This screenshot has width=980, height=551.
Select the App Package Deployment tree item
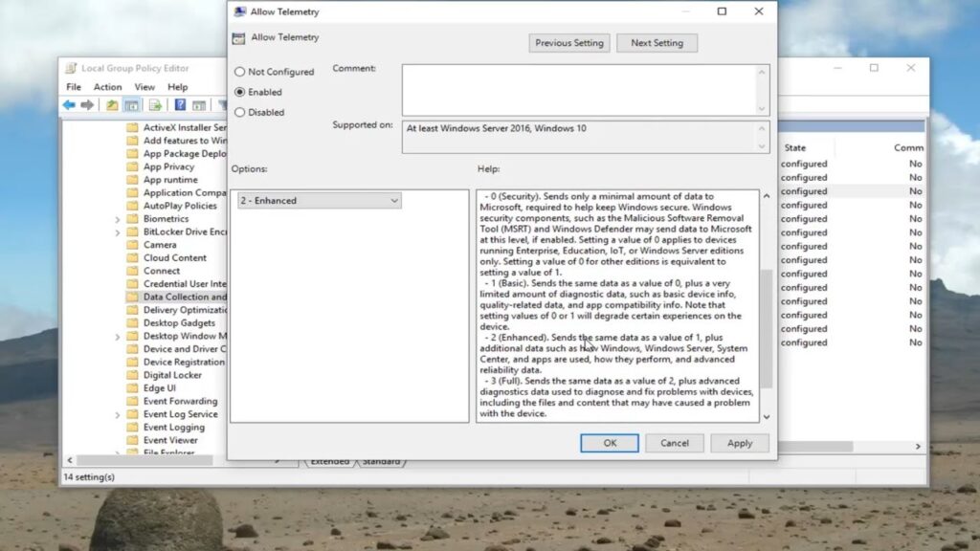click(x=185, y=154)
